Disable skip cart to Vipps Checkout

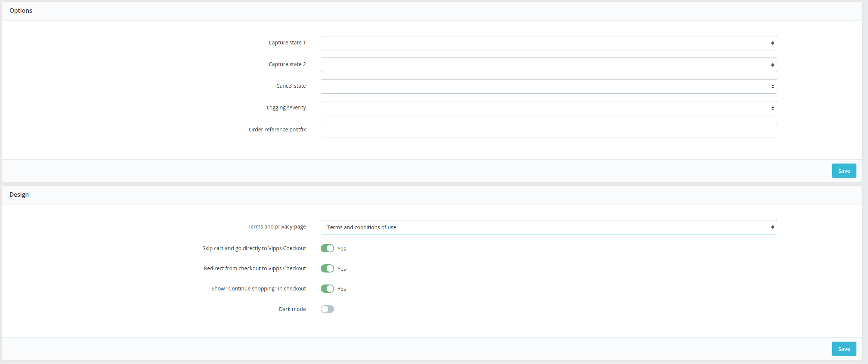(x=327, y=248)
